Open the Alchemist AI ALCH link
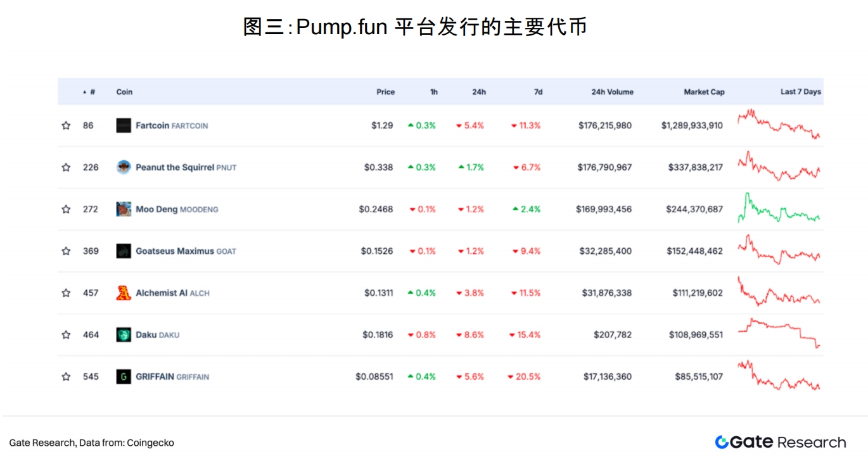 pos(172,293)
